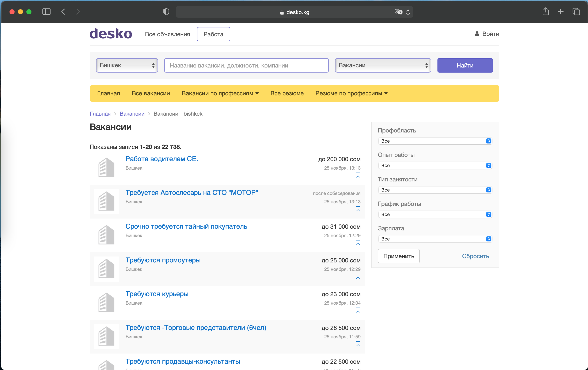Go back with the browser back arrow
Image resolution: width=588 pixels, height=370 pixels.
click(63, 12)
